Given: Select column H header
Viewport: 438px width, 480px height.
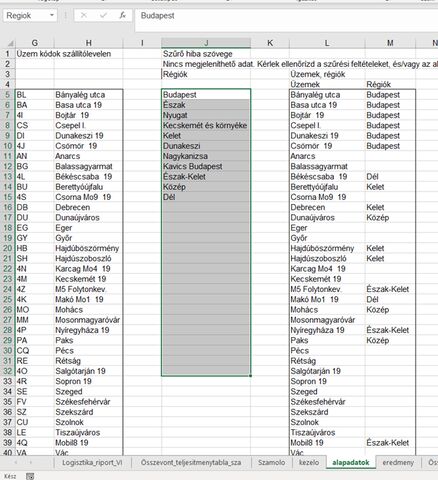Looking at the screenshot, I should pyautogui.click(x=88, y=43).
